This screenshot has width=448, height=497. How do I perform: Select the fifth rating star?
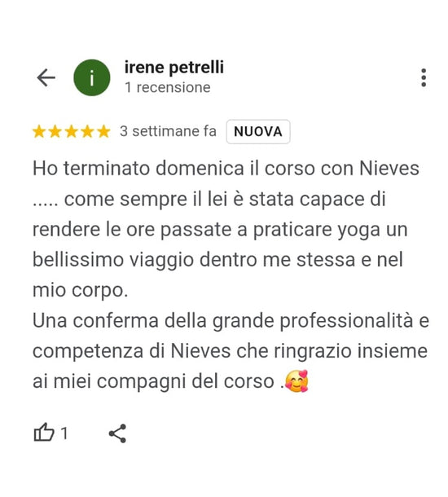[x=103, y=131]
